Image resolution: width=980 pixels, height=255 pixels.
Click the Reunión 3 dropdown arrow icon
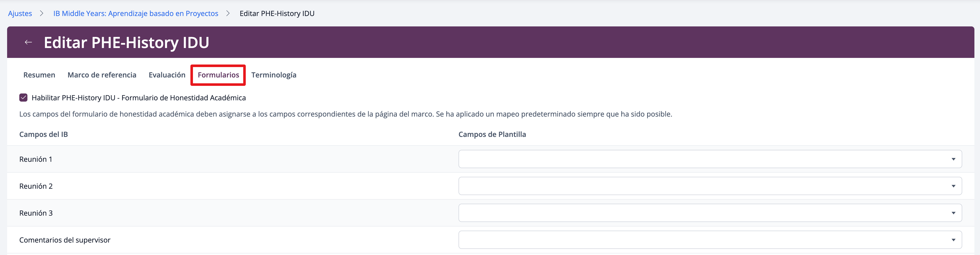[x=953, y=213]
